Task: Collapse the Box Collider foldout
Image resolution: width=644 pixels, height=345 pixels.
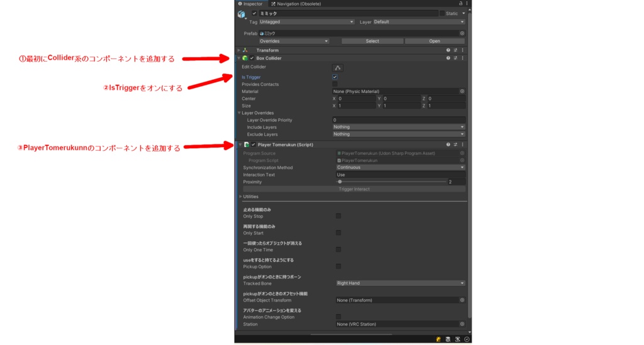Action: point(238,58)
